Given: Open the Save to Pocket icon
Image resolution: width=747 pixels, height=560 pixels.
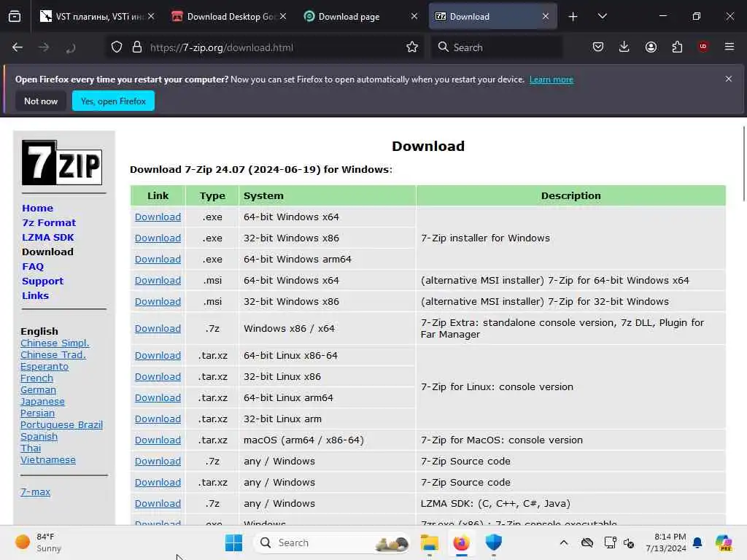Looking at the screenshot, I should click(598, 47).
